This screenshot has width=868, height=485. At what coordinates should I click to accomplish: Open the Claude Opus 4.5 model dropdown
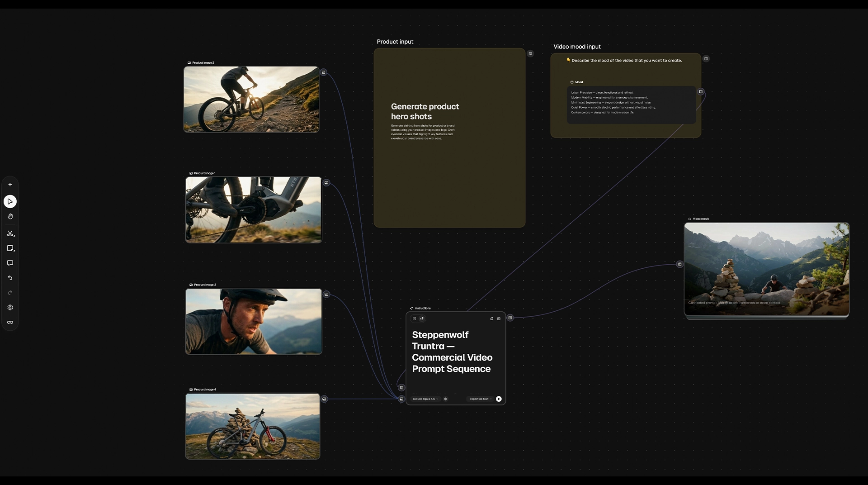click(425, 399)
